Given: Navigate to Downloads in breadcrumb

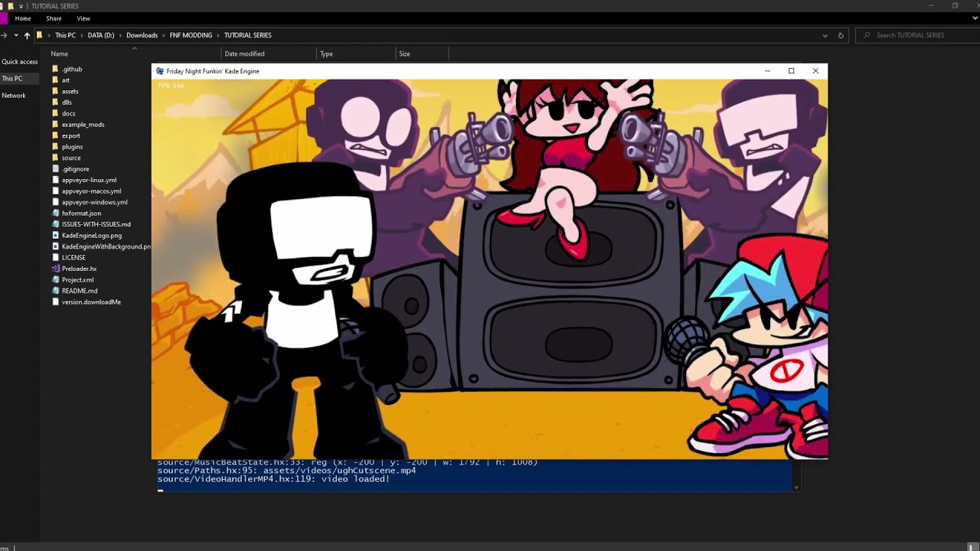Looking at the screenshot, I should tap(142, 35).
